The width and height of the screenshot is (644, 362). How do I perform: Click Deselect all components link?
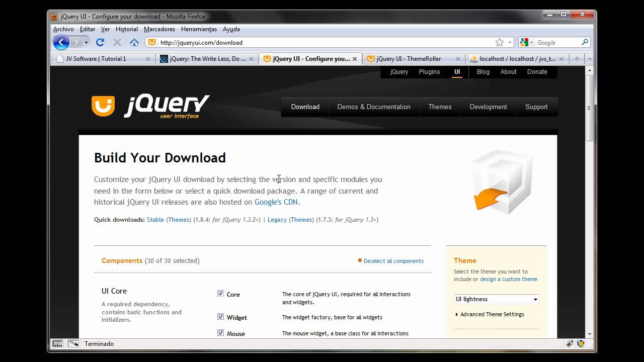[393, 261]
